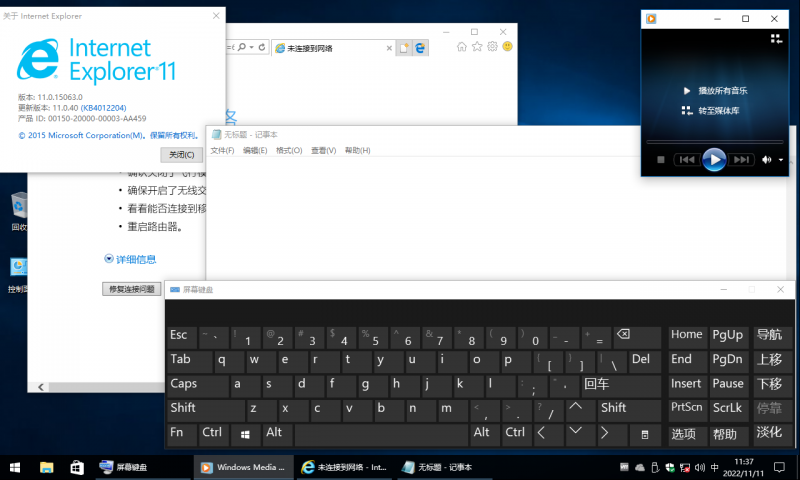Viewport: 800px width, 480px height.
Task: Open the KB4012204 link
Action: pyautogui.click(x=104, y=108)
